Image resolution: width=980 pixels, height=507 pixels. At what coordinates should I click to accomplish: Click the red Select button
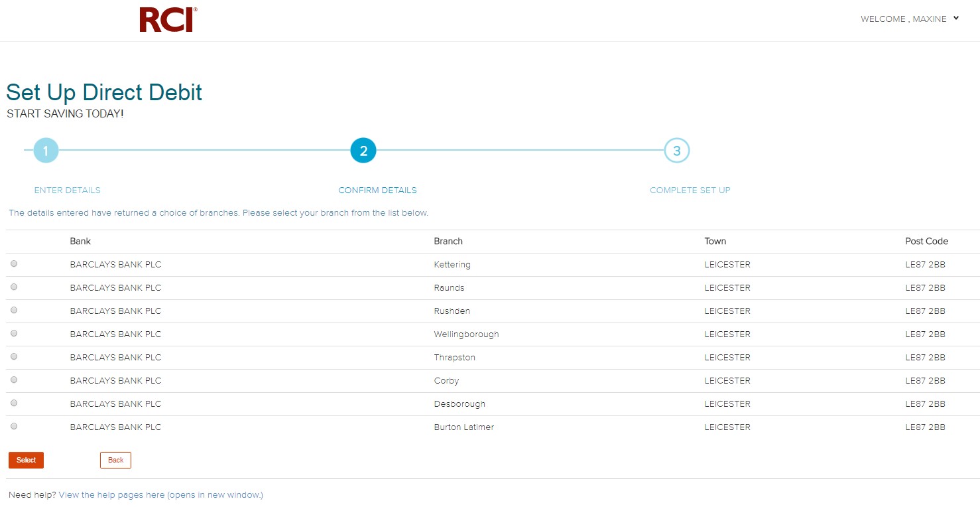point(26,460)
